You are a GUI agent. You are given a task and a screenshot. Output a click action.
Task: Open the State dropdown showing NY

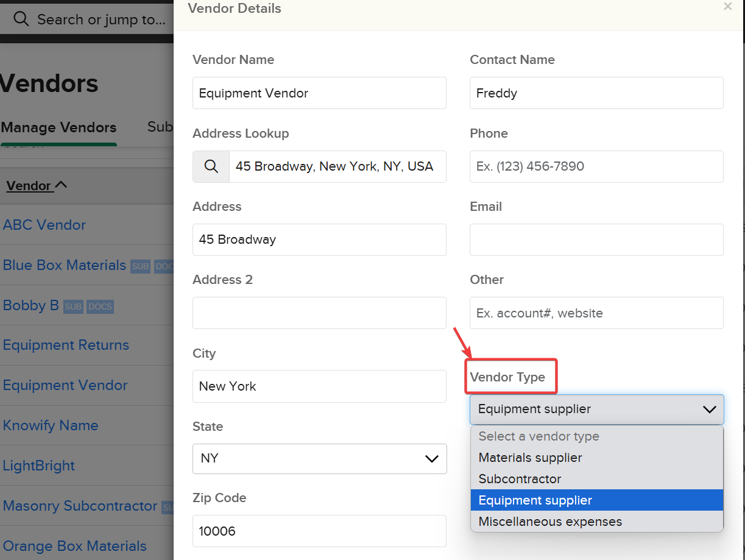click(319, 458)
